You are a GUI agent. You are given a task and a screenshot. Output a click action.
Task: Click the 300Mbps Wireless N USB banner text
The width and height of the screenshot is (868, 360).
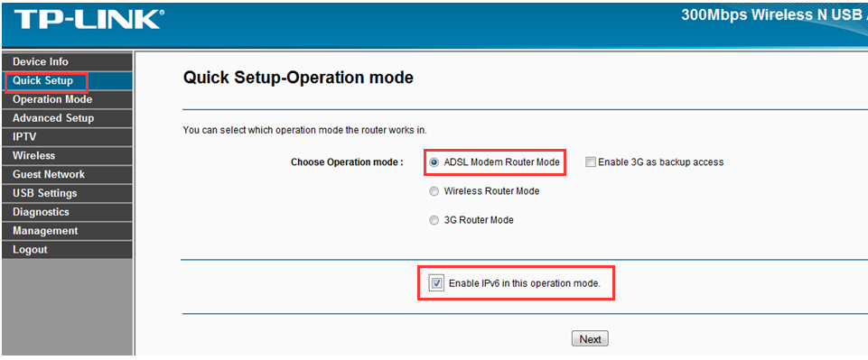[x=774, y=15]
